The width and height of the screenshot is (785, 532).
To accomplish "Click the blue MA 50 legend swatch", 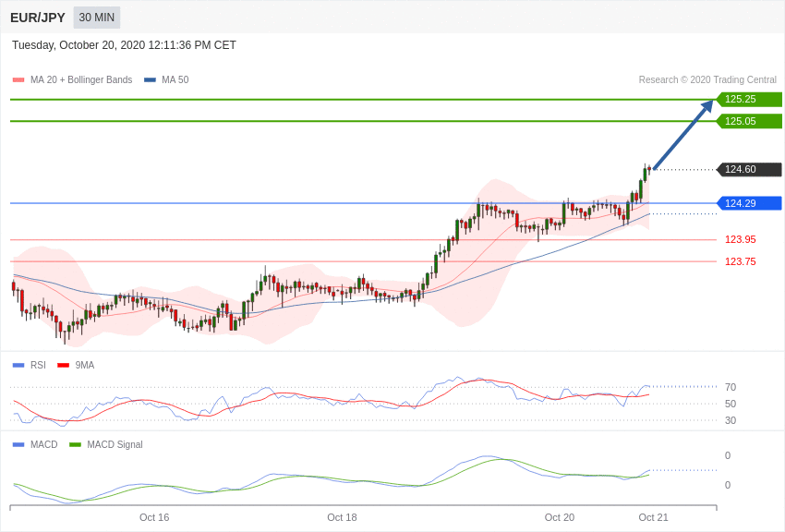I will click(150, 80).
